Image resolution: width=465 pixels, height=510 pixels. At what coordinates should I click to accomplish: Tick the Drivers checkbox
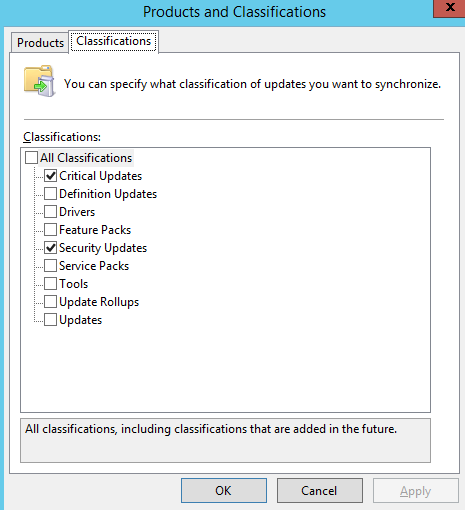pos(50,212)
